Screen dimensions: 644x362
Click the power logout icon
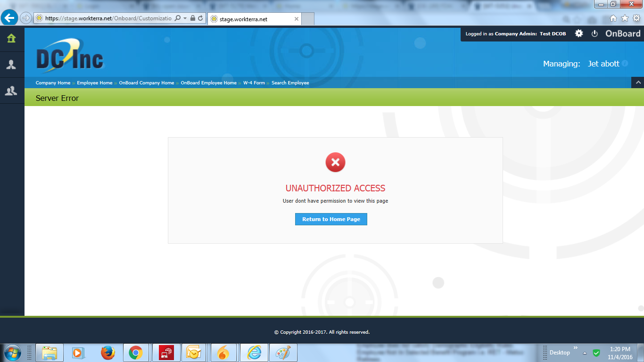pos(594,33)
